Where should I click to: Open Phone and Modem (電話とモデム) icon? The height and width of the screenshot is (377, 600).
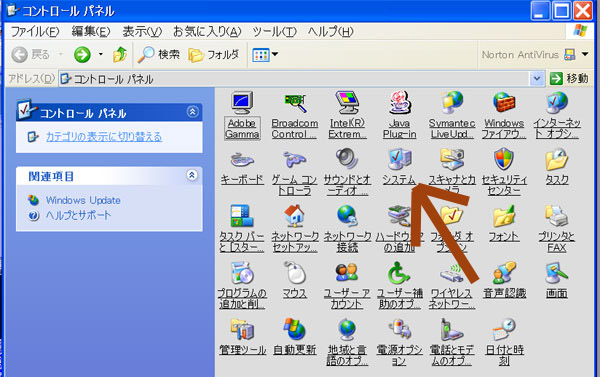pos(452,329)
